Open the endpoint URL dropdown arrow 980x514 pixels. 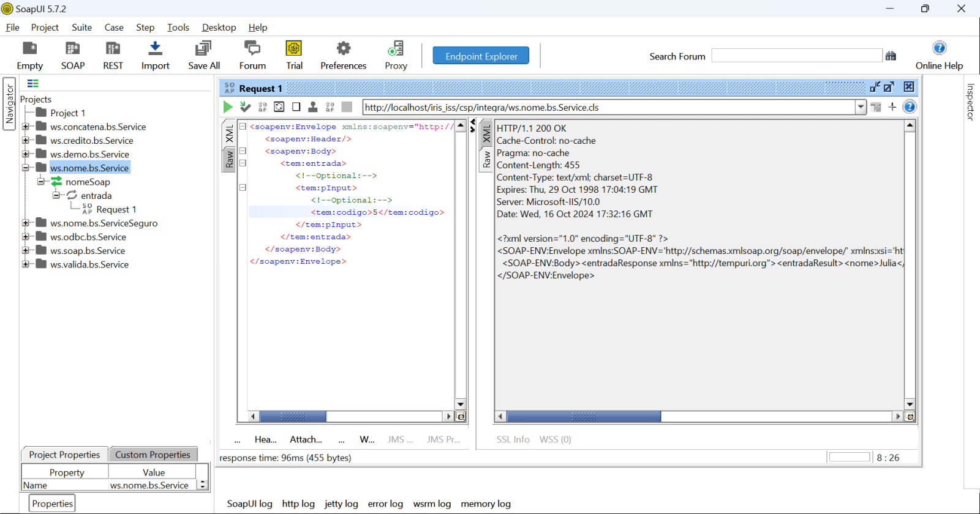click(x=861, y=107)
